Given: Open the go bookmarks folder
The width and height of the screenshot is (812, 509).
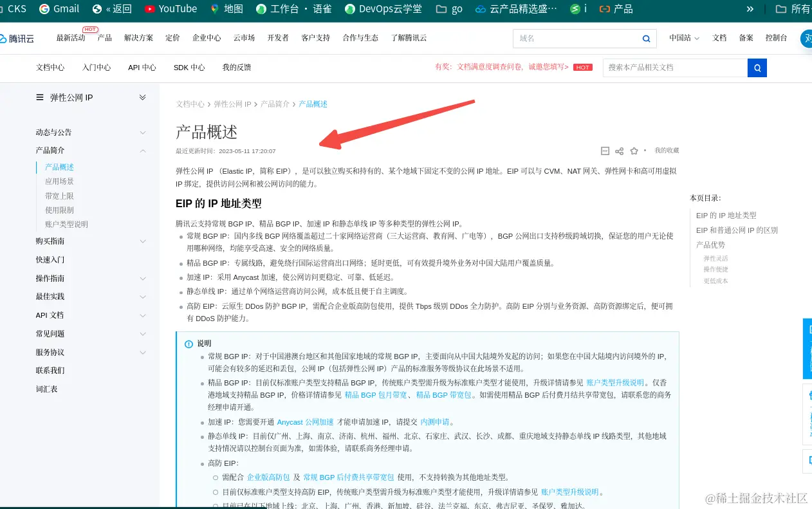Looking at the screenshot, I should [449, 9].
